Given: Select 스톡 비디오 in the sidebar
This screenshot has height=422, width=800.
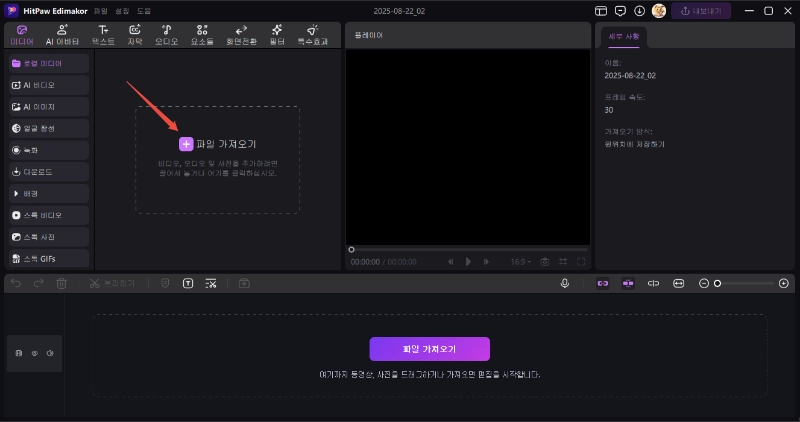Looking at the screenshot, I should 49,215.
